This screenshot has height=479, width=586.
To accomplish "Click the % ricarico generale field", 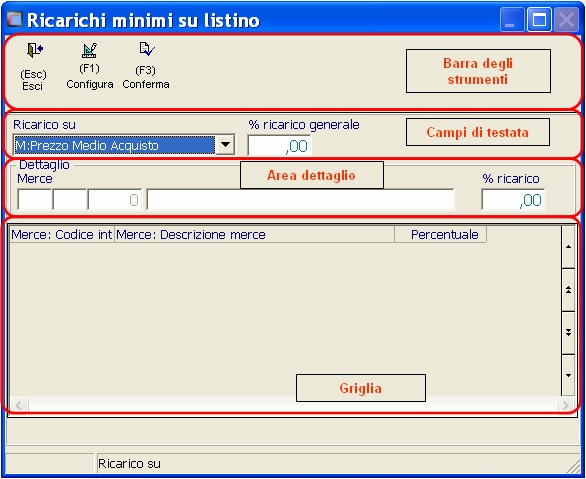I will [279, 146].
